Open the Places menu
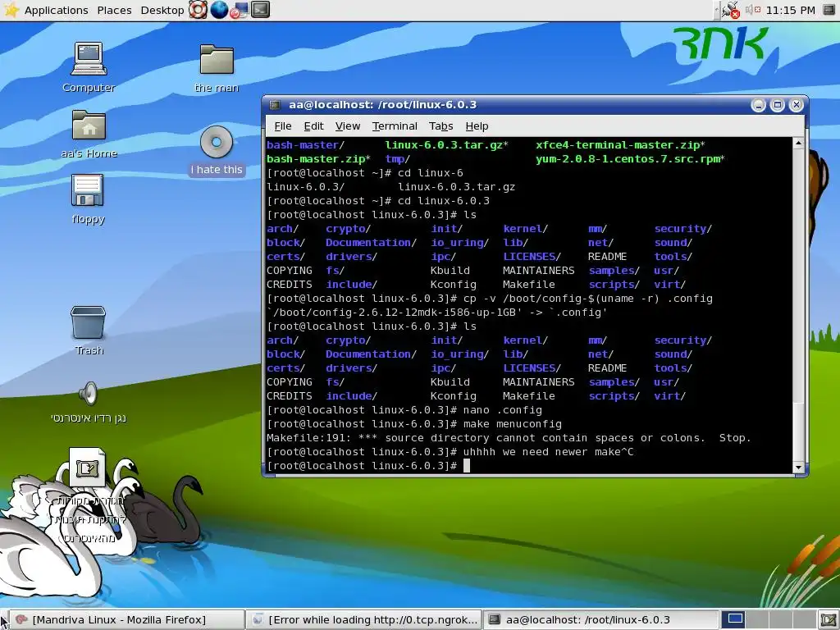Viewport: 840px width, 630px height. click(114, 10)
